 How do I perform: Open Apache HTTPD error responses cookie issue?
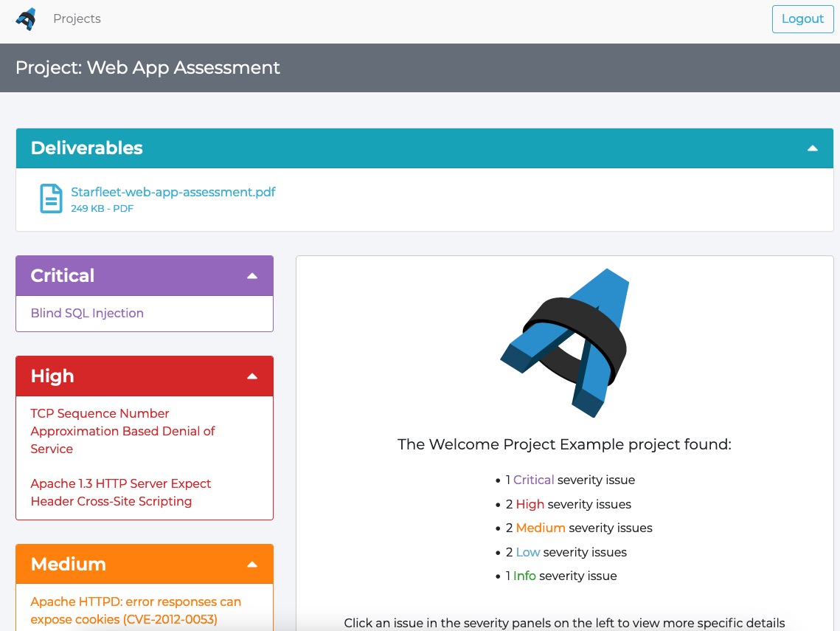tap(136, 610)
